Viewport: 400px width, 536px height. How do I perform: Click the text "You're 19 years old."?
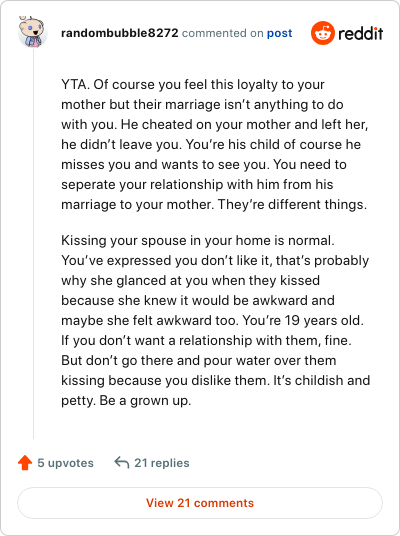[303, 320]
